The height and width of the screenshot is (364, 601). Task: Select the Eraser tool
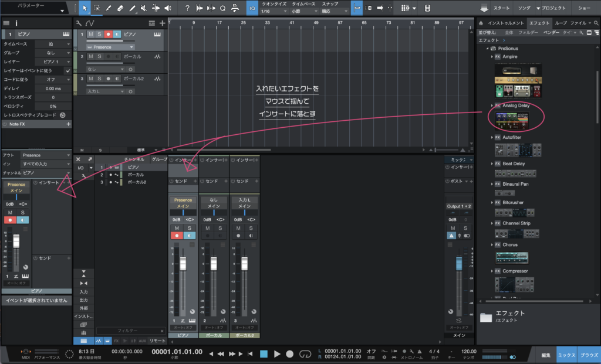point(120,8)
